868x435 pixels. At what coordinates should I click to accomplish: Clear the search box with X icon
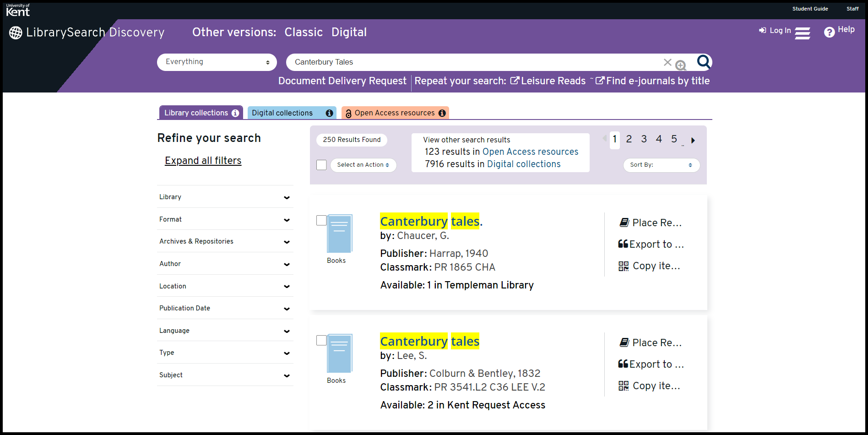(x=667, y=62)
